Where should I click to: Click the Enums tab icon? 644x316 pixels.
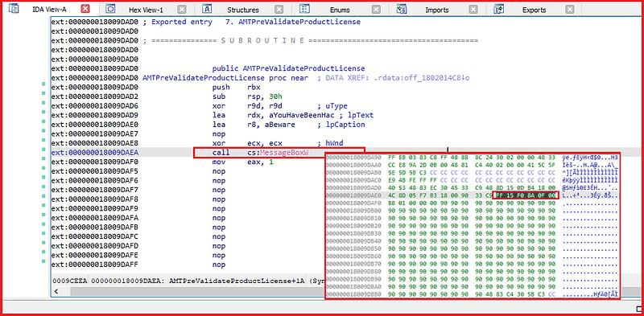(304, 9)
